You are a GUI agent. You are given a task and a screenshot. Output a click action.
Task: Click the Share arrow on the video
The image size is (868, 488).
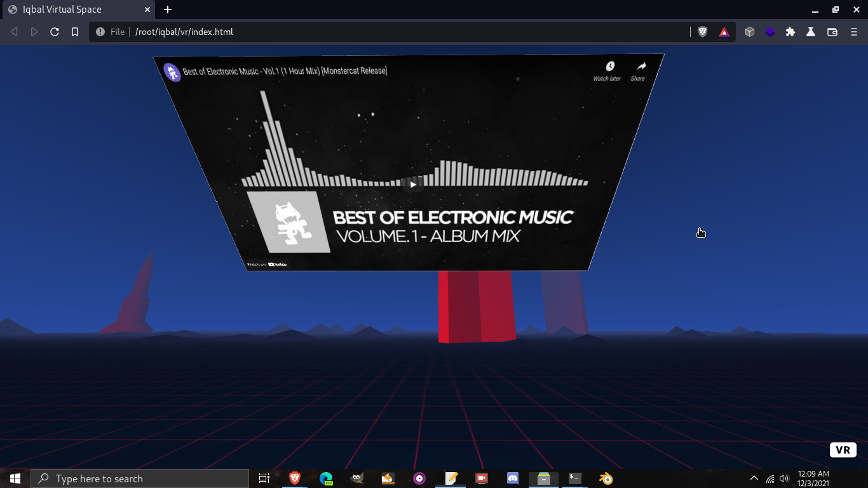pyautogui.click(x=639, y=71)
